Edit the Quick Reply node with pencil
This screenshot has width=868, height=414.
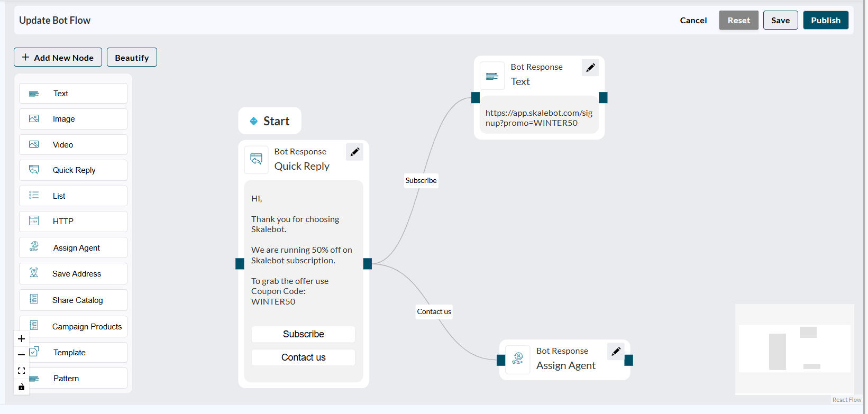coord(354,152)
